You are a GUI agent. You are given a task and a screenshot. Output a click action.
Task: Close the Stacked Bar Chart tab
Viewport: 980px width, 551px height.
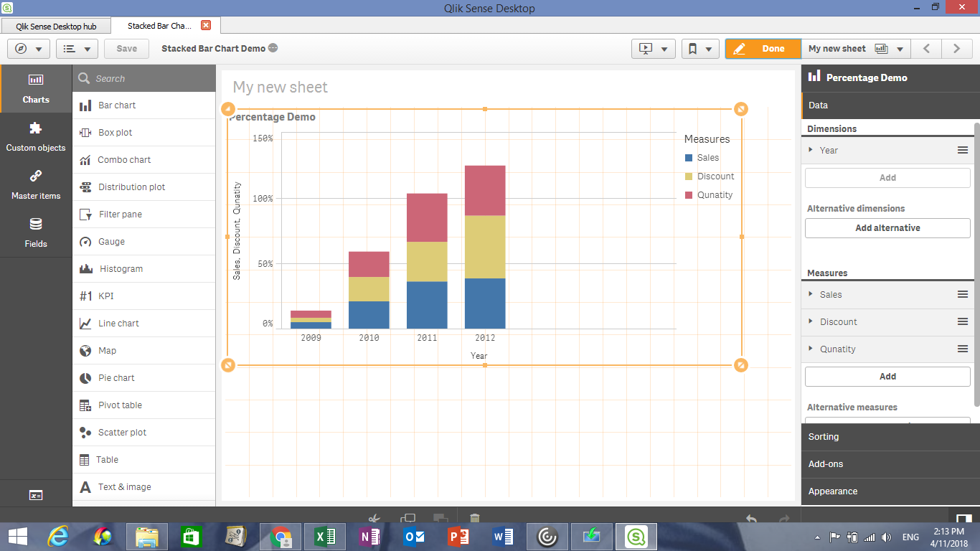click(206, 25)
